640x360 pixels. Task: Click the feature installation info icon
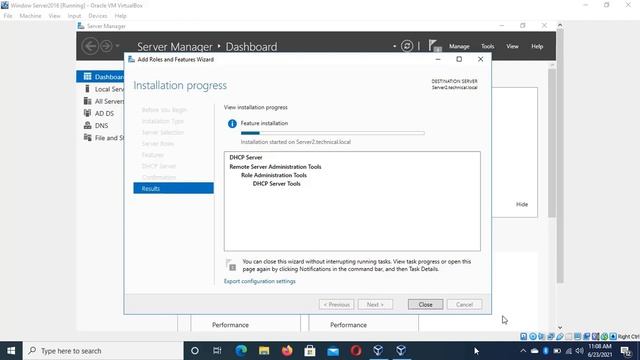click(x=232, y=124)
